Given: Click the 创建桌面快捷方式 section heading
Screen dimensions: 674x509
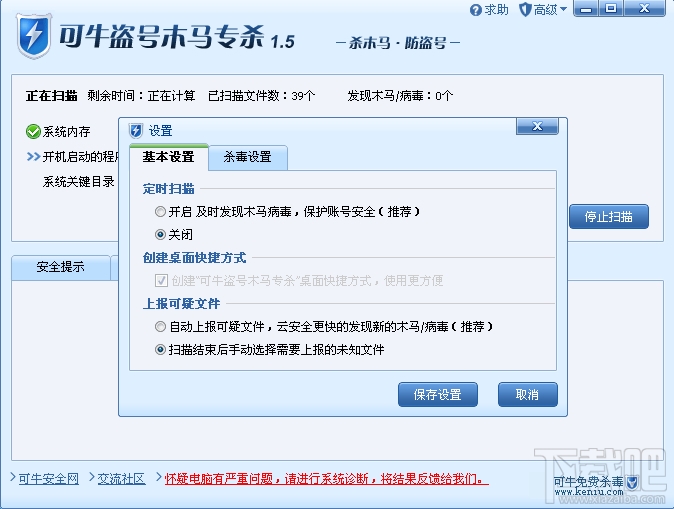Looking at the screenshot, I should (194, 258).
